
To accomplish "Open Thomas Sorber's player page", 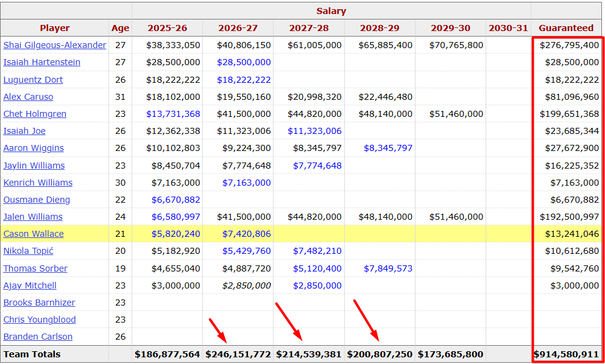I will click(x=35, y=268).
